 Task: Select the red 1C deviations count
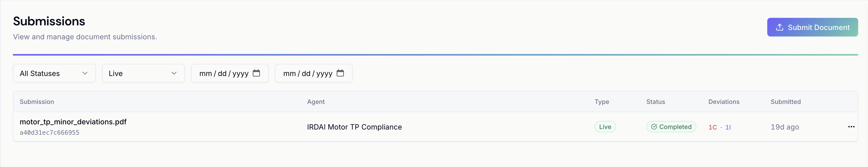[x=712, y=127]
